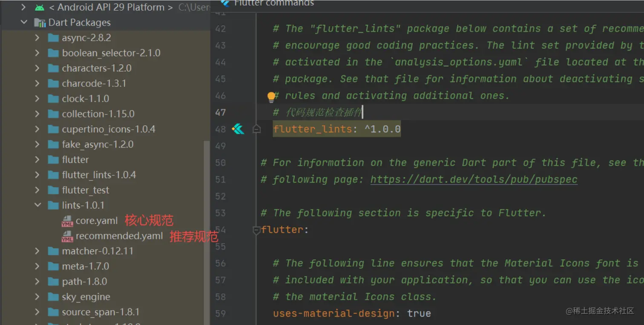Click the lints-1.0.1 folder icon
This screenshot has width=644, height=325.
[x=53, y=205]
